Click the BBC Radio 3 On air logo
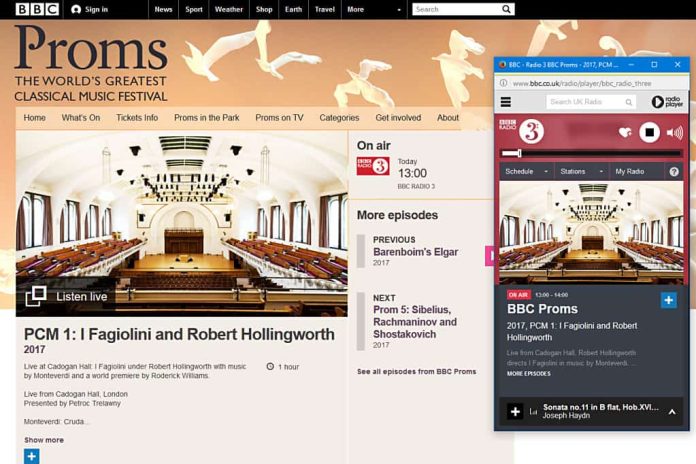This screenshot has width=696, height=464. (x=373, y=166)
